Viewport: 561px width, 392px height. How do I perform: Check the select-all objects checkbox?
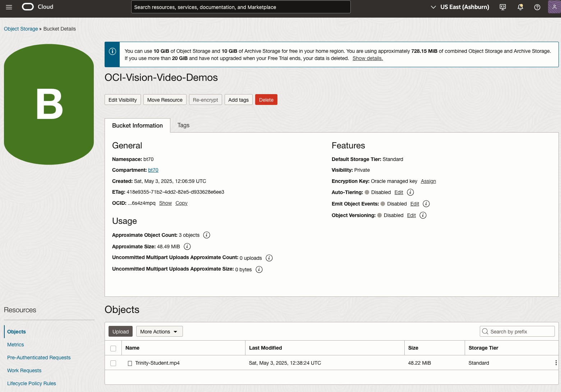(113, 348)
